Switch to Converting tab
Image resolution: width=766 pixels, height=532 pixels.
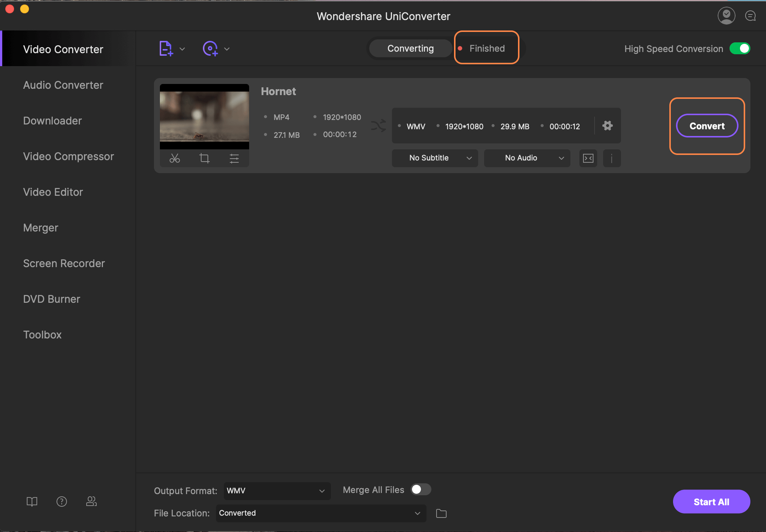(411, 48)
